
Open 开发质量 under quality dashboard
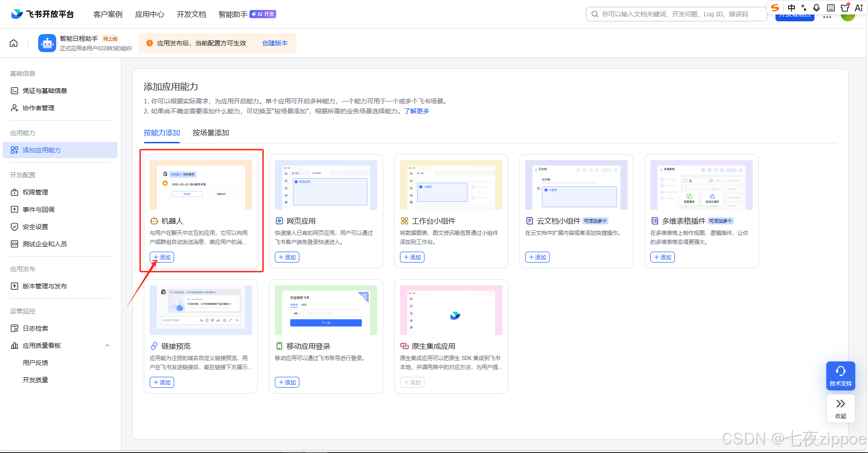coord(35,380)
